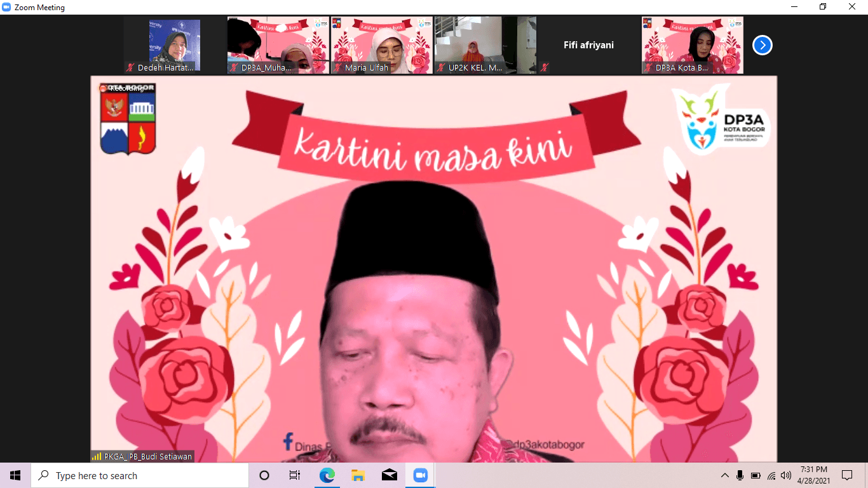Open File Explorer from the taskbar
This screenshot has width=868, height=488.
(358, 475)
